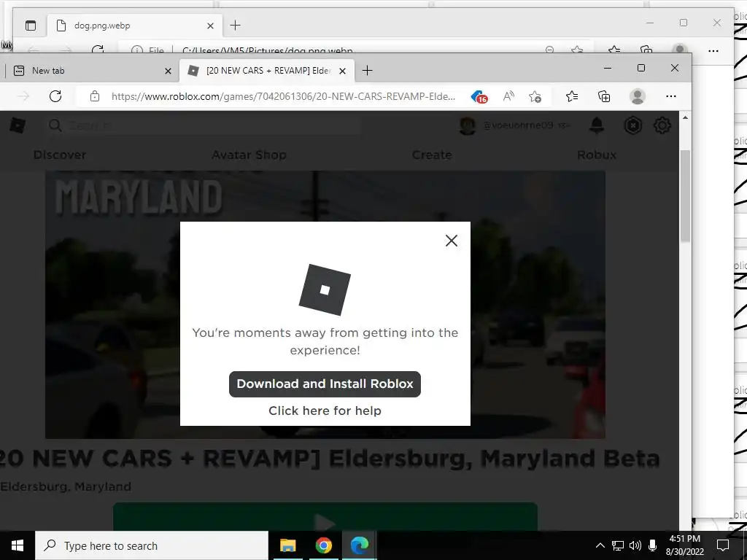
Task: Activate Read aloud icon in address bar
Action: [508, 96]
